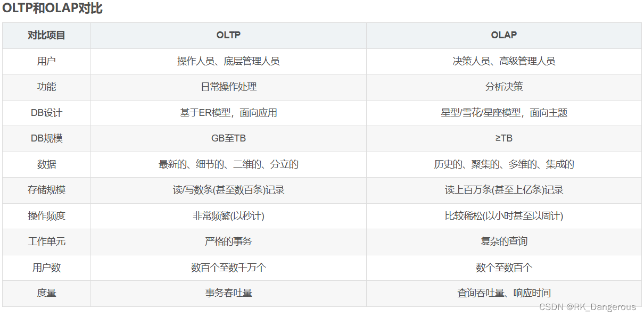This screenshot has height=317, width=644.
Task: Click the '存储规模' row label
Action: [x=46, y=190]
